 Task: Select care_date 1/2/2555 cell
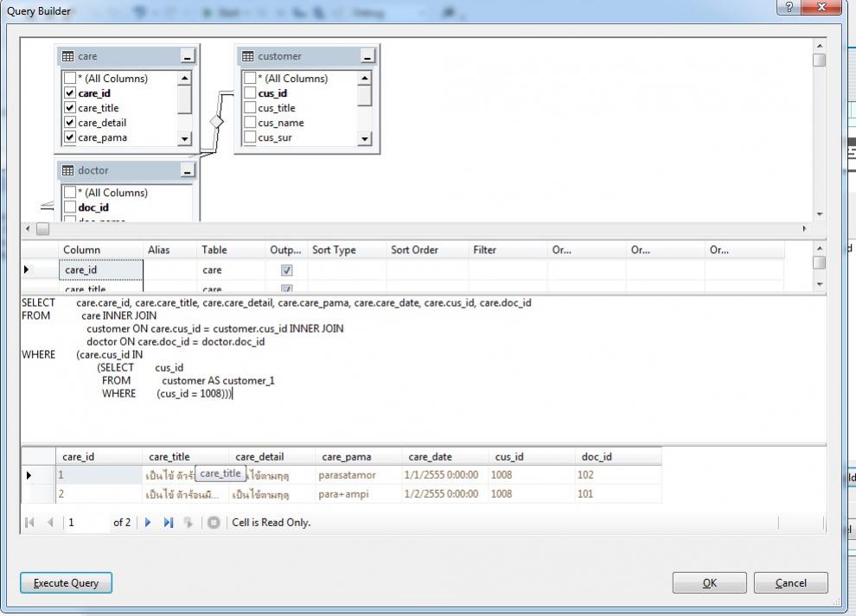[445, 494]
